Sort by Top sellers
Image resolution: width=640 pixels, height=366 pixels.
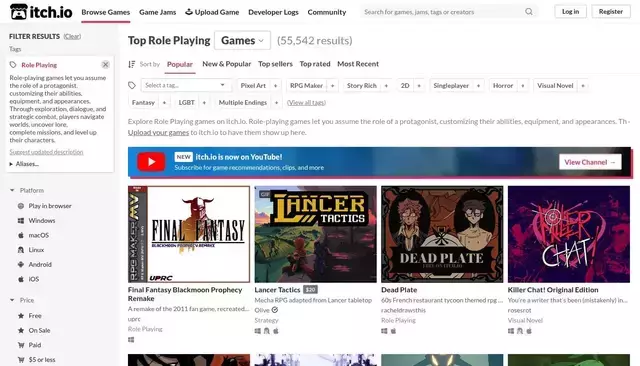[x=275, y=64]
